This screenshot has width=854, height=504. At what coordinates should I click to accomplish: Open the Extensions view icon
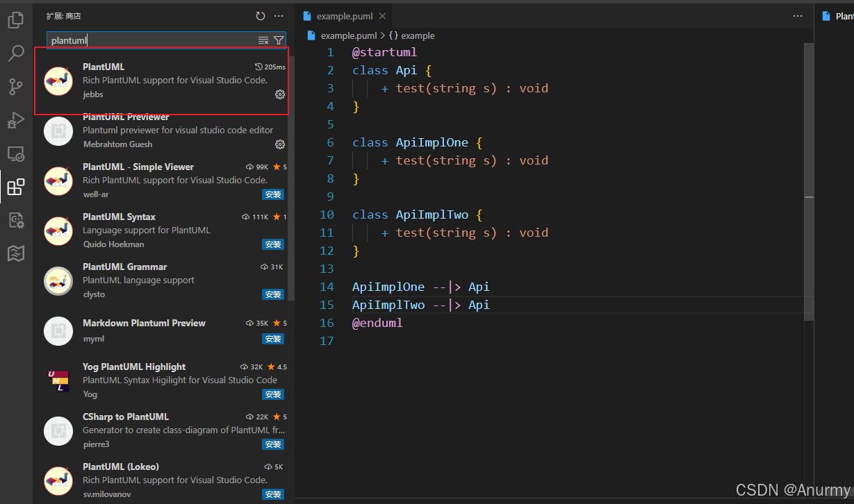[15, 187]
